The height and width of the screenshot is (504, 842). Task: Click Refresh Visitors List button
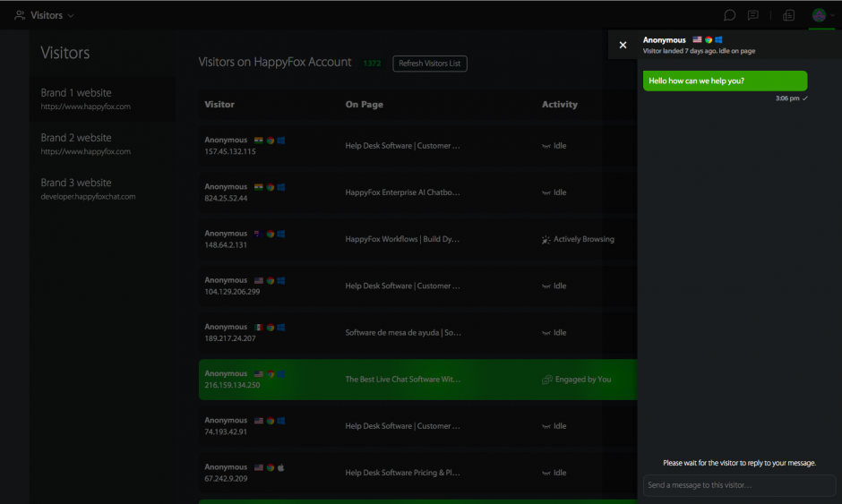pos(429,64)
